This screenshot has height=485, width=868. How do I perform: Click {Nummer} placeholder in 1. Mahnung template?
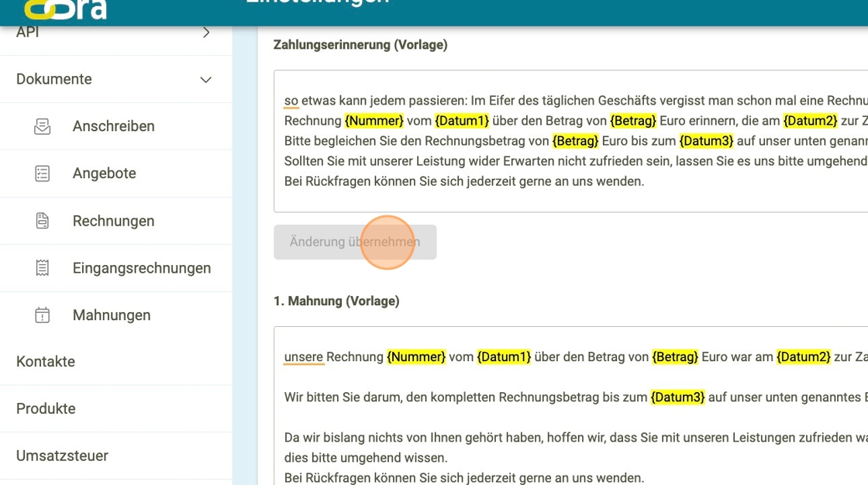click(416, 356)
